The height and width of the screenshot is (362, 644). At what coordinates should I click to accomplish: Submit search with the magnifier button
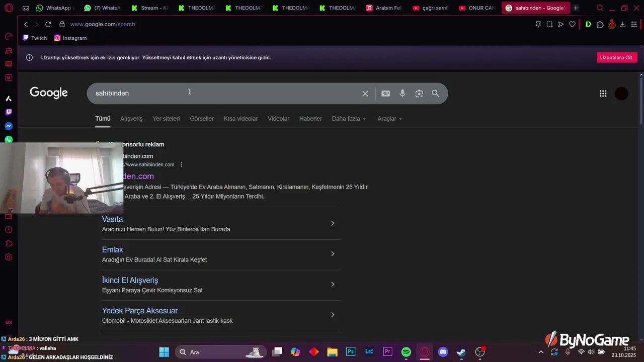436,94
